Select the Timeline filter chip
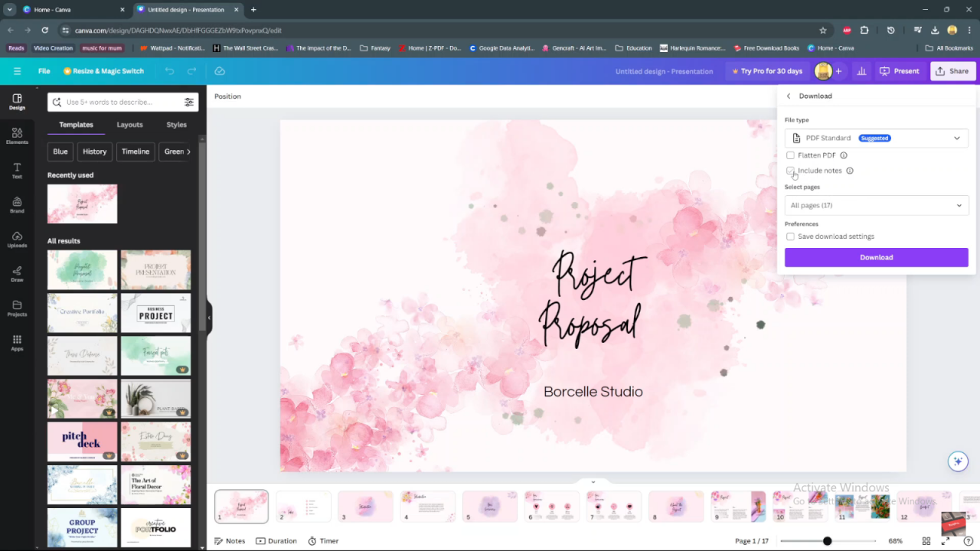The height and width of the screenshot is (551, 980). pyautogui.click(x=136, y=152)
